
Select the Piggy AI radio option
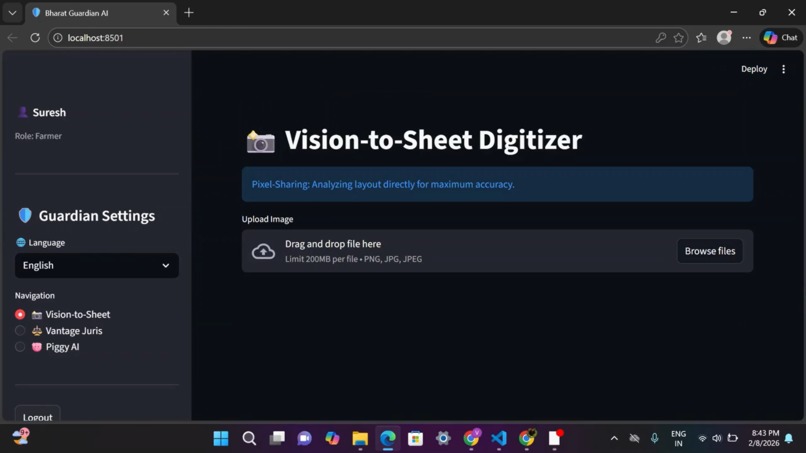pos(20,347)
